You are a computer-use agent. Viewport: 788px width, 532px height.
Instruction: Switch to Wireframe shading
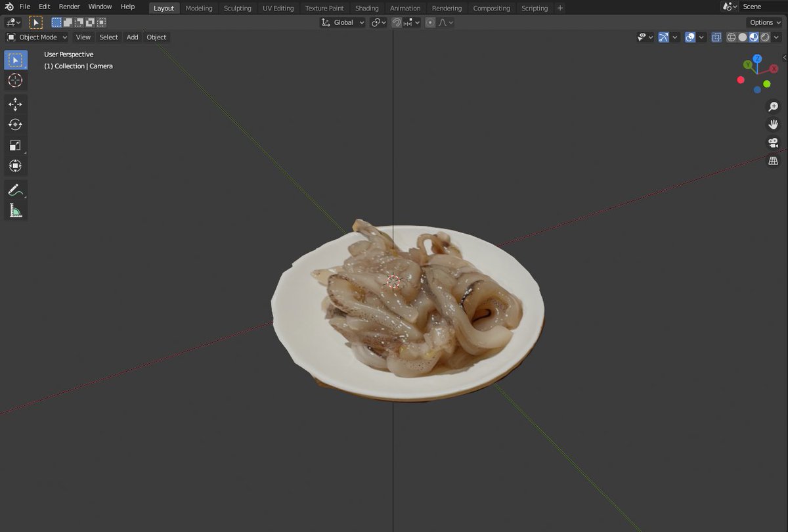click(x=731, y=37)
